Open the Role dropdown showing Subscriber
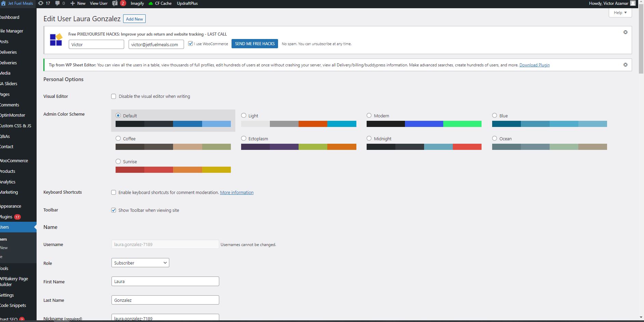644x322 pixels. click(140, 263)
